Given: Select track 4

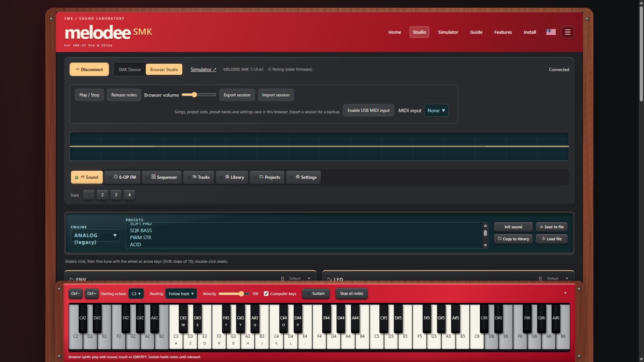Looking at the screenshot, I should pyautogui.click(x=129, y=195).
